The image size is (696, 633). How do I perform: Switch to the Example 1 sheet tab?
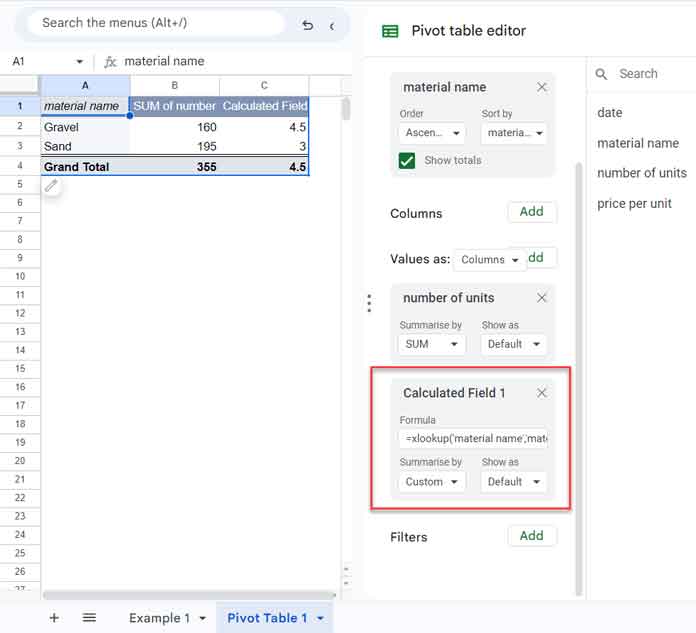click(159, 618)
